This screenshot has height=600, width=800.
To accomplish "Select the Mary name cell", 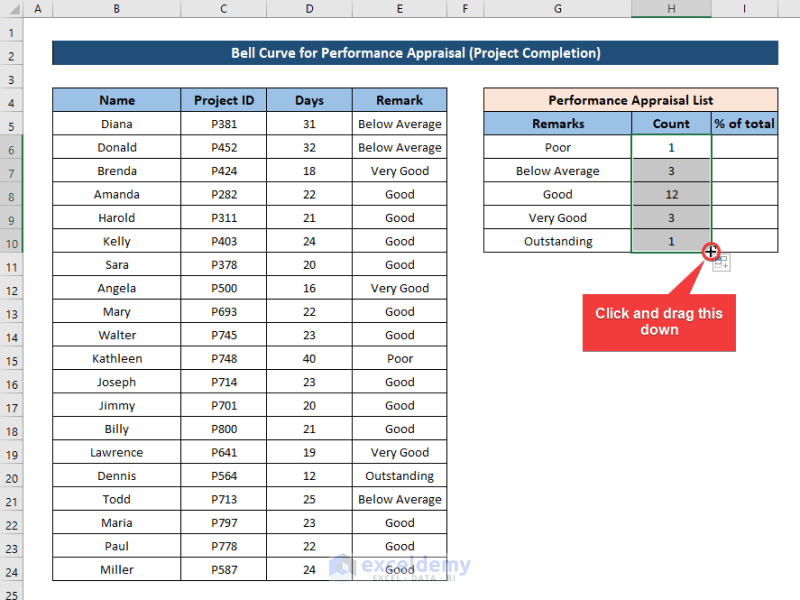I will [116, 312].
